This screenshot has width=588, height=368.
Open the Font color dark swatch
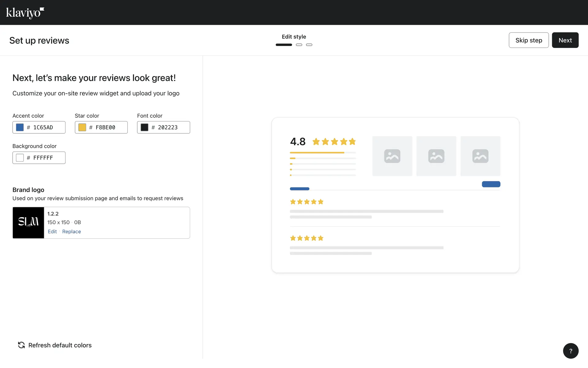click(x=145, y=127)
